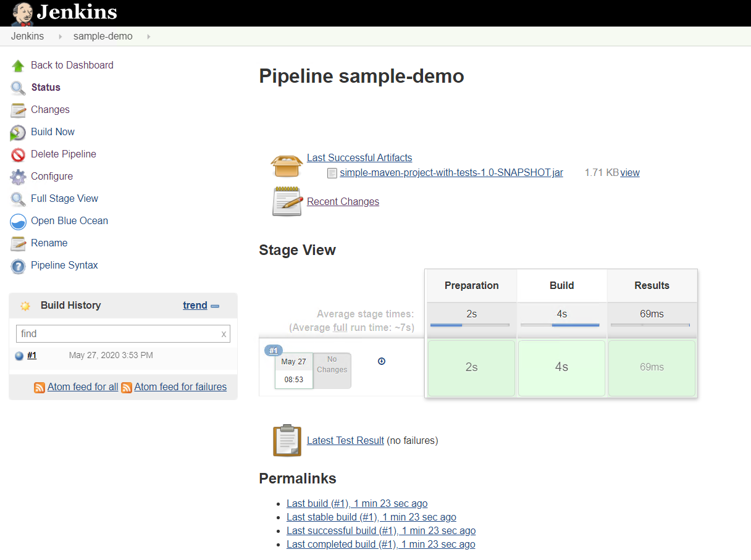Select Changes in the side menu

(50, 110)
